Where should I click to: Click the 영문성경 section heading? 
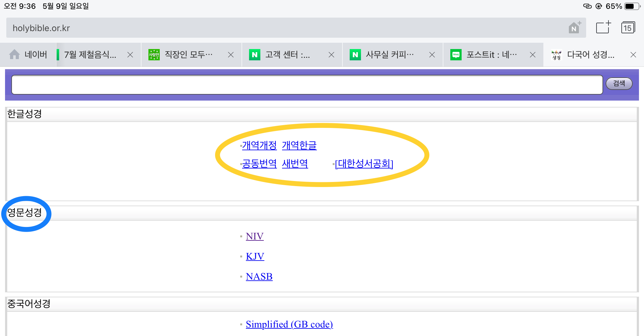(25, 212)
